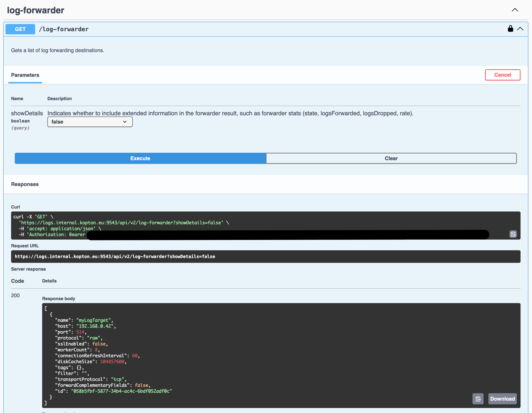Viewport: 532px width, 413px height.
Task: Click the 200 response code
Action: pos(15,295)
